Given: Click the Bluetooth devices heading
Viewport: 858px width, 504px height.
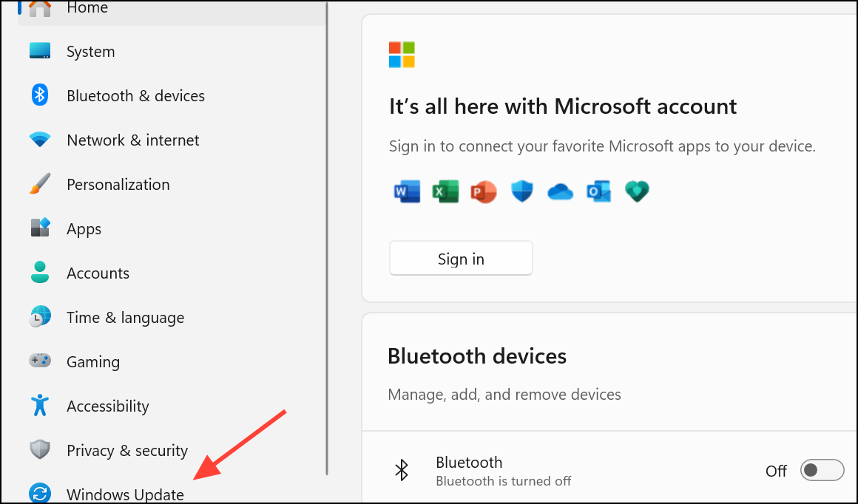Looking at the screenshot, I should pyautogui.click(x=476, y=356).
